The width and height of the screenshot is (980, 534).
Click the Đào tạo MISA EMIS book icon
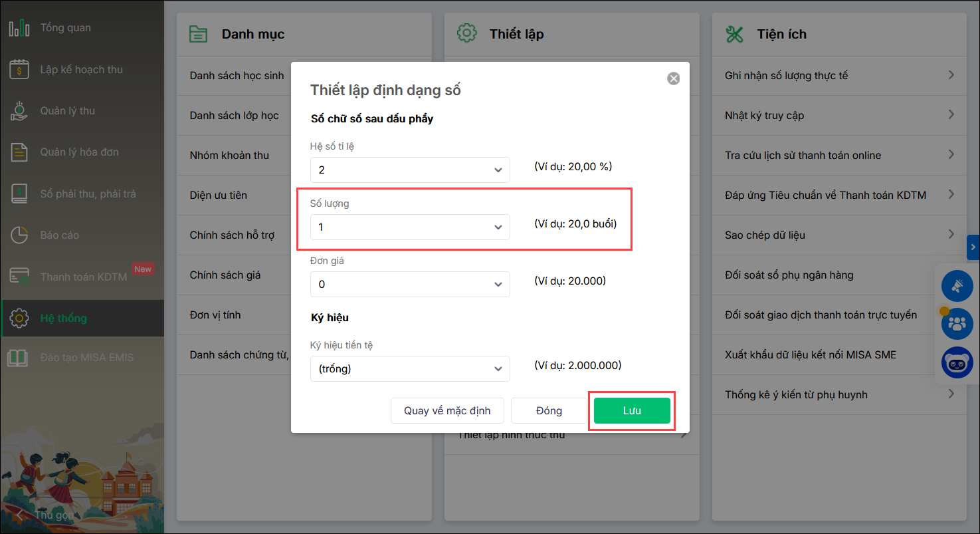coord(18,358)
